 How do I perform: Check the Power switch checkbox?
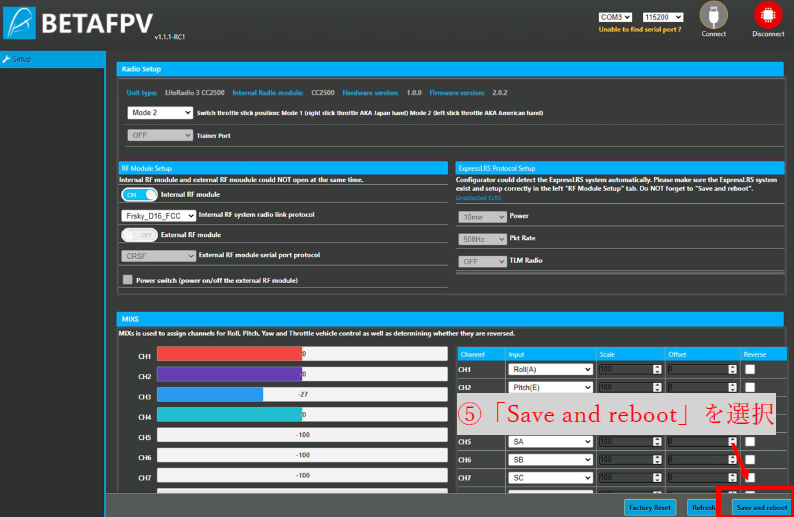(128, 280)
